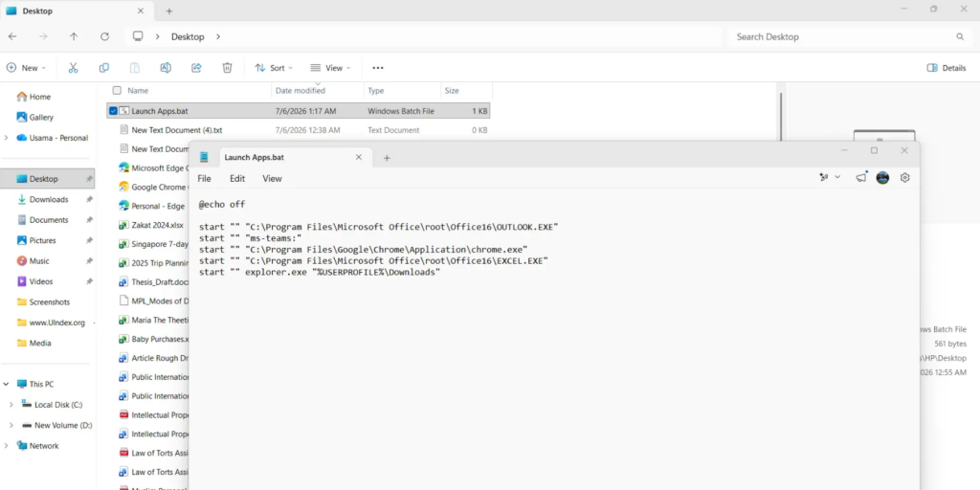Select New Text Document (4).txt file row
This screenshot has height=490, width=980.
[x=299, y=130]
